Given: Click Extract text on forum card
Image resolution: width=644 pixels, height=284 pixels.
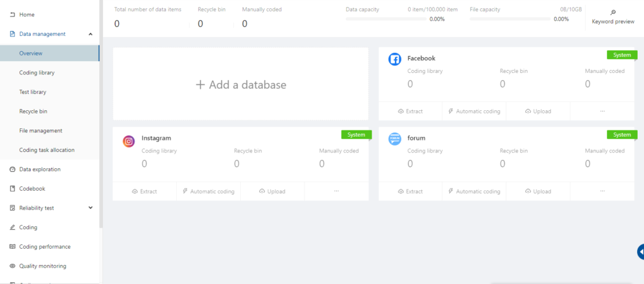Looking at the screenshot, I should point(414,191).
